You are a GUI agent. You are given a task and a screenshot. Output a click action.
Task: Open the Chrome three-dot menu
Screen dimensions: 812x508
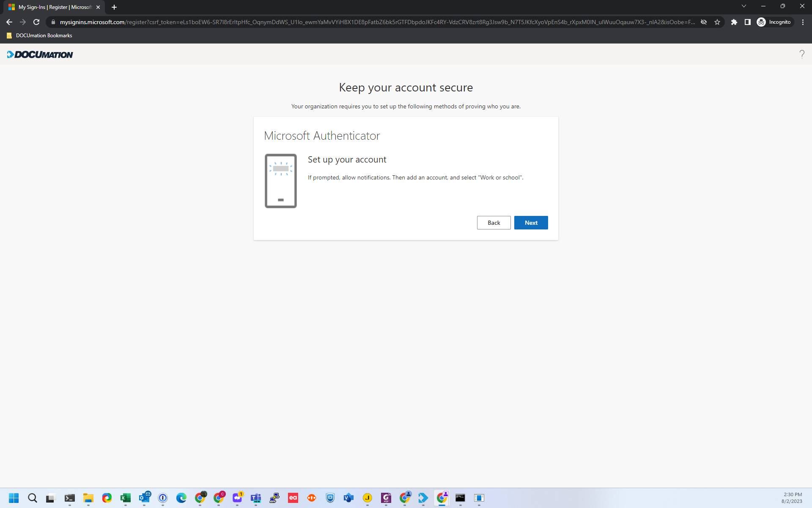(803, 22)
